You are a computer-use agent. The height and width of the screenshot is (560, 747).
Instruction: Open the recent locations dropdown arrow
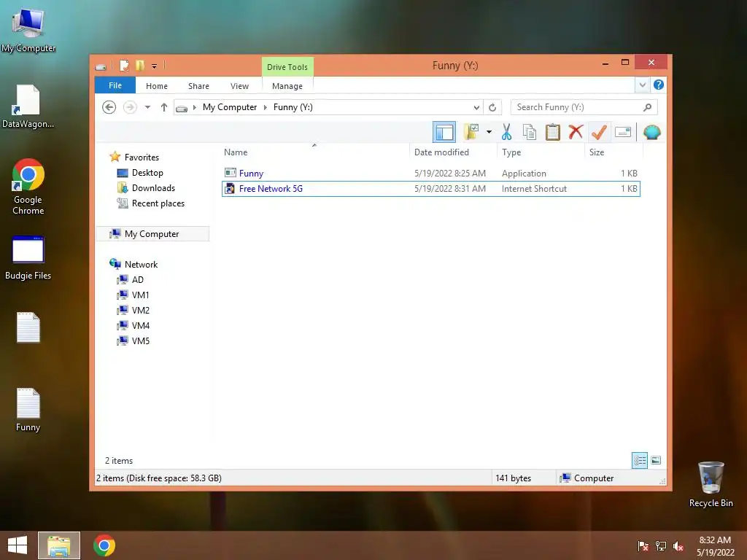(147, 107)
